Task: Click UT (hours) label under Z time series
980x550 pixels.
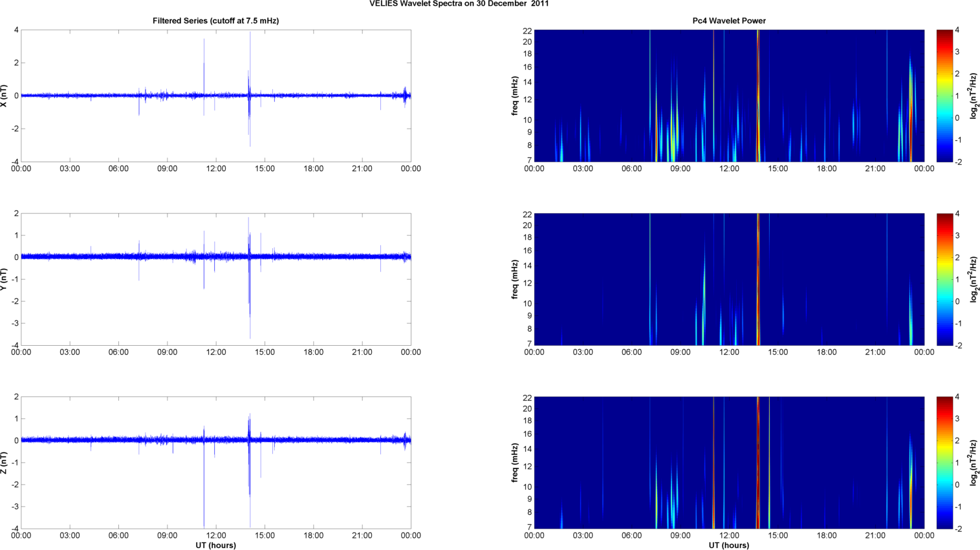Action: click(215, 545)
